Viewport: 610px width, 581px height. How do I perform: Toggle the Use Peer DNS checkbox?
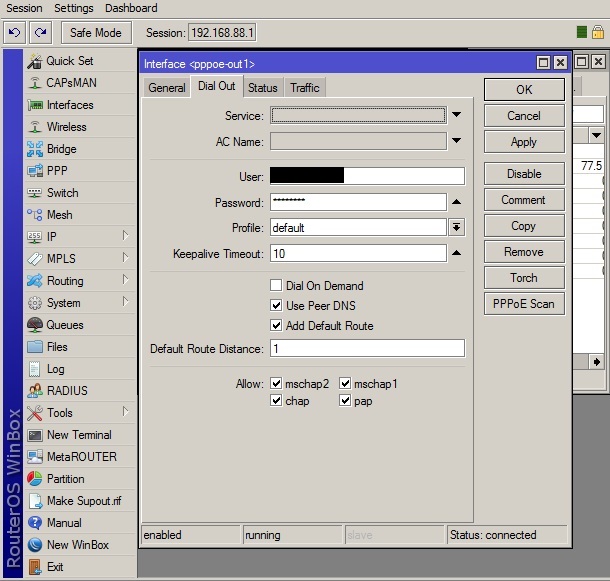pyautogui.click(x=276, y=305)
